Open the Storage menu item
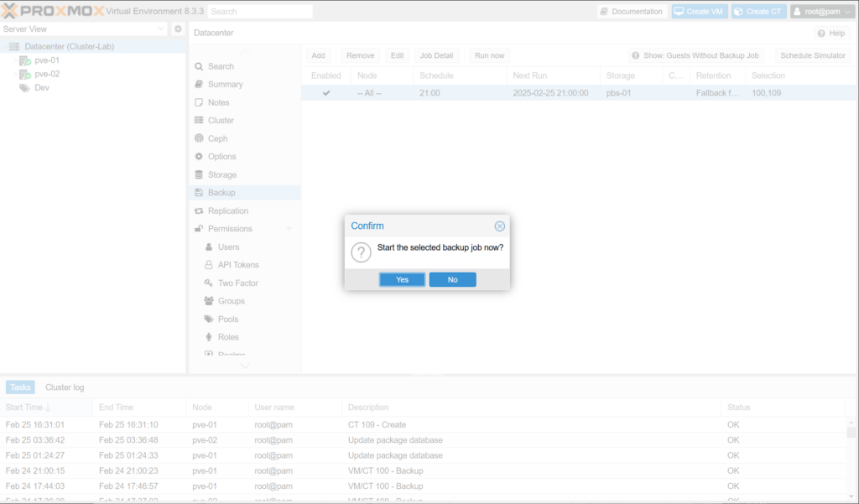Image resolution: width=859 pixels, height=504 pixels. pos(221,174)
